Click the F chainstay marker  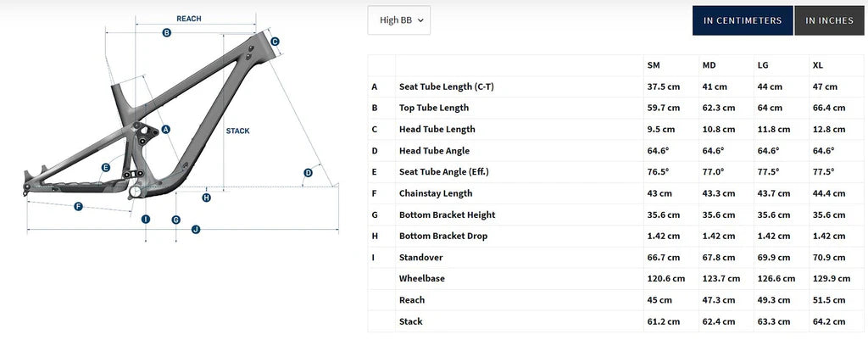pos(77,206)
